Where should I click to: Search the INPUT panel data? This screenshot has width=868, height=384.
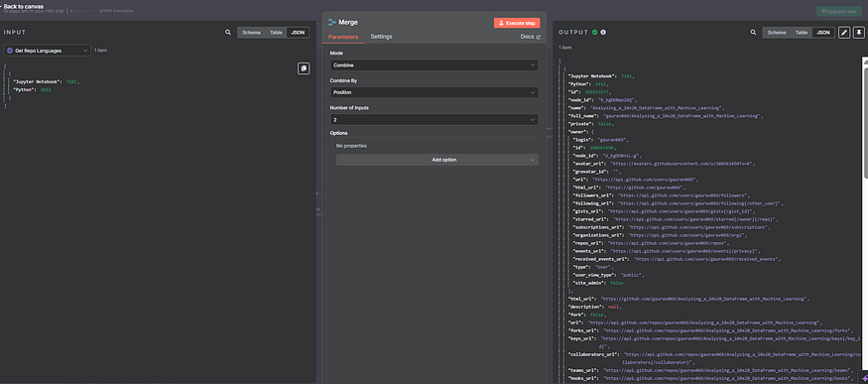(x=228, y=33)
